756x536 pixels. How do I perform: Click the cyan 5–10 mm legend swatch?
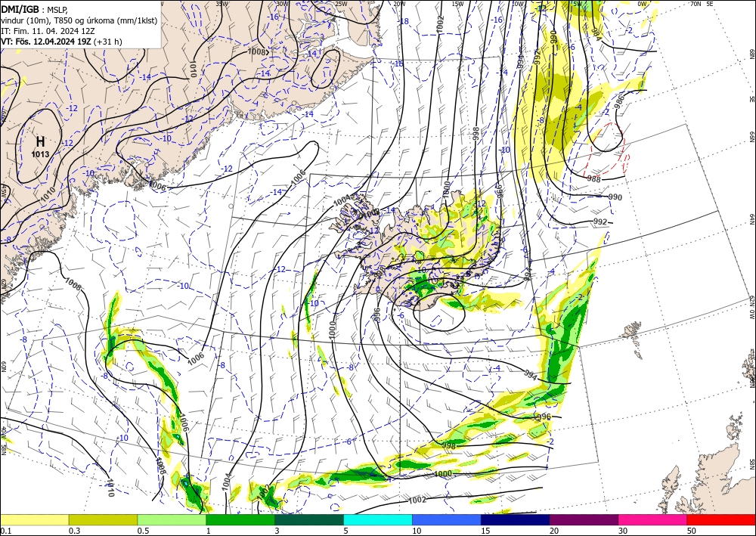pos(378,519)
